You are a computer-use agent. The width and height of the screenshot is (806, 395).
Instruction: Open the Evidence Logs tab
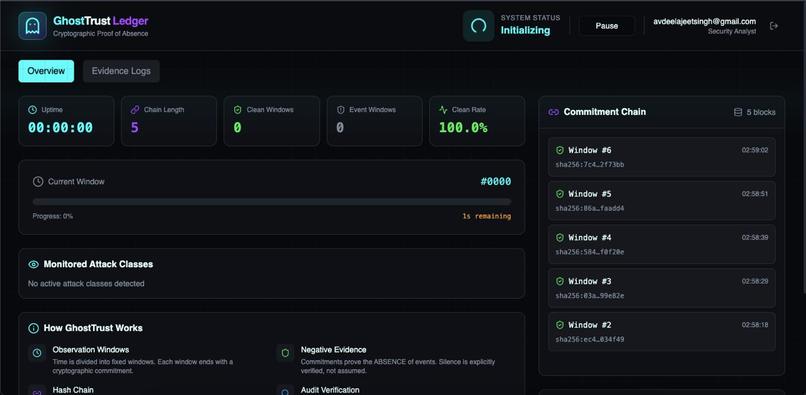(x=121, y=71)
